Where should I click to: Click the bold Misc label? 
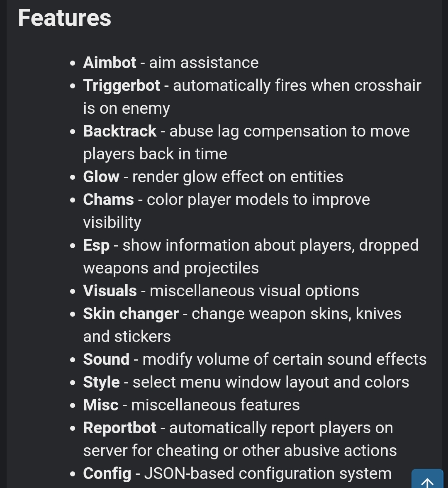tap(101, 405)
